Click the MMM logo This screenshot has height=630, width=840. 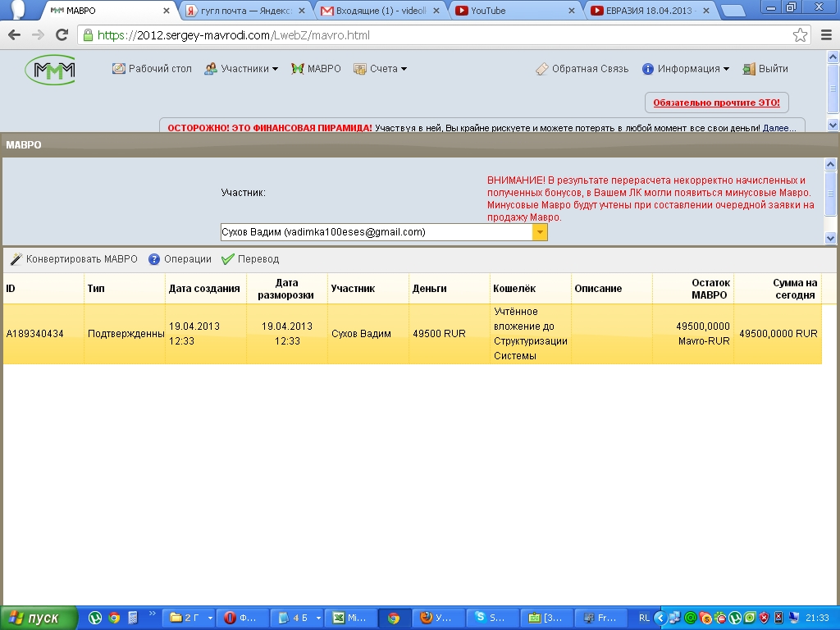[x=50, y=70]
